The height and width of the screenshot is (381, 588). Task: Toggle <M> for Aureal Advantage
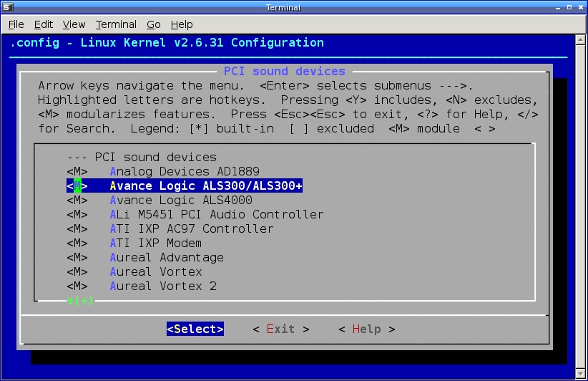coord(77,257)
